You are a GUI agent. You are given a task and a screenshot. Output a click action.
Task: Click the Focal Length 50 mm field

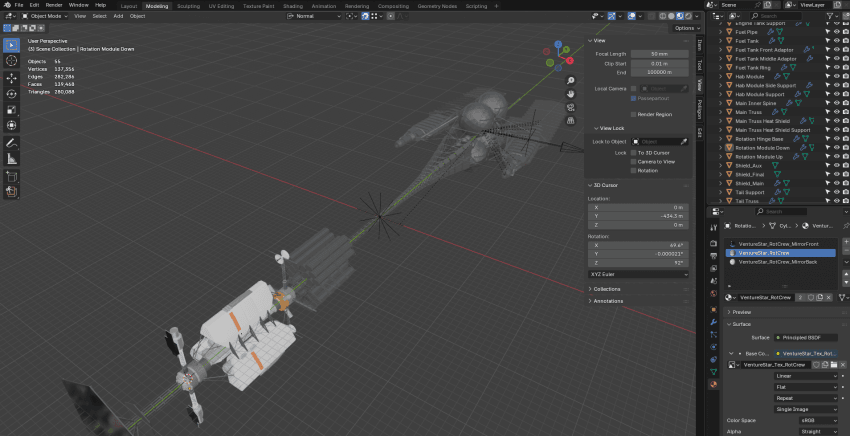(x=660, y=54)
